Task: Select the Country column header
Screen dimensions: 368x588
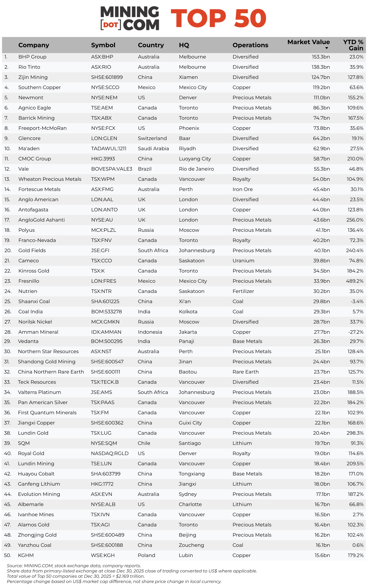Action: [151, 45]
